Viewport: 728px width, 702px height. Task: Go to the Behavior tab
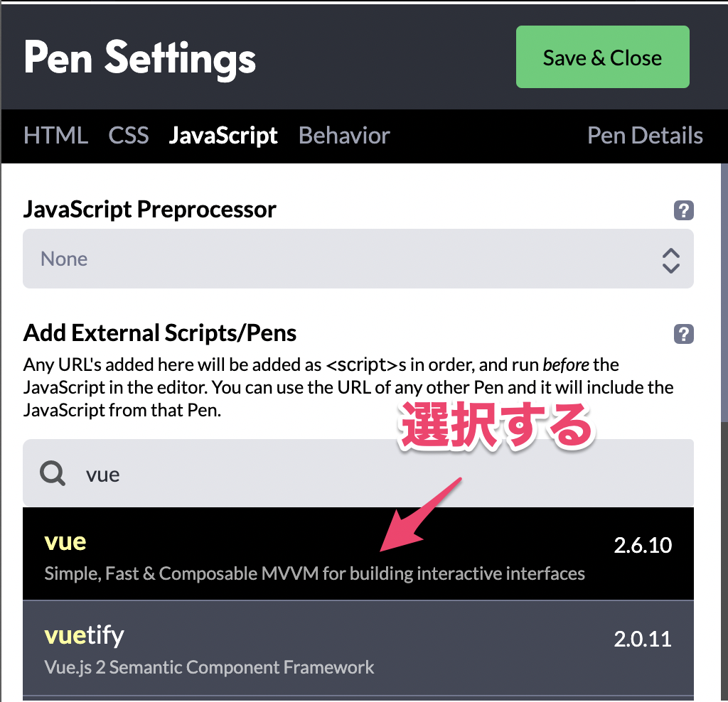[344, 136]
